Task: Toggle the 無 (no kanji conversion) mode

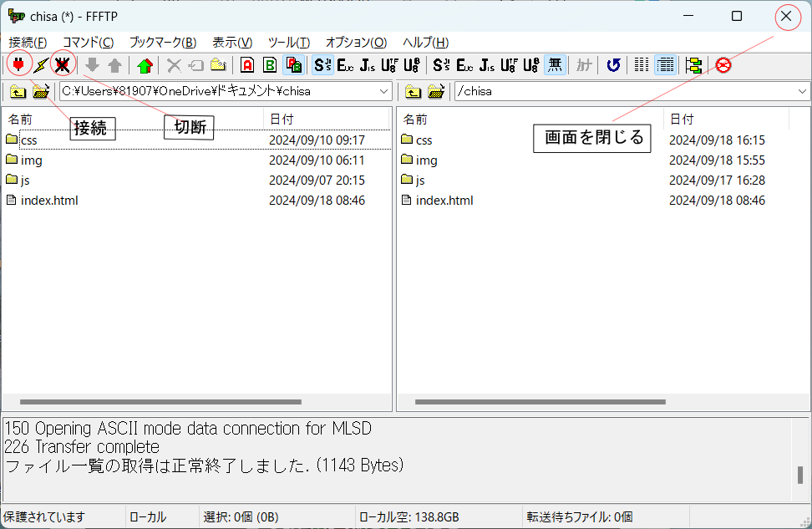Action: 555,64
